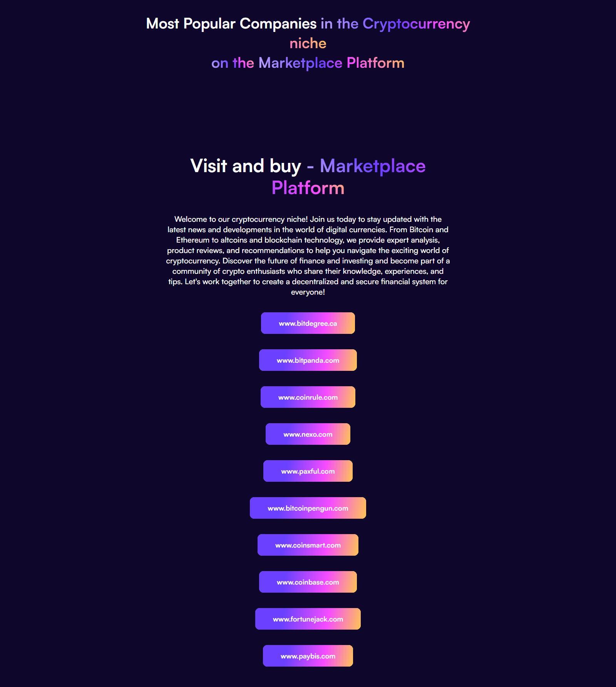Click the pink 'Platform' word below 'Visit and buy'
The width and height of the screenshot is (616, 687).
[308, 188]
